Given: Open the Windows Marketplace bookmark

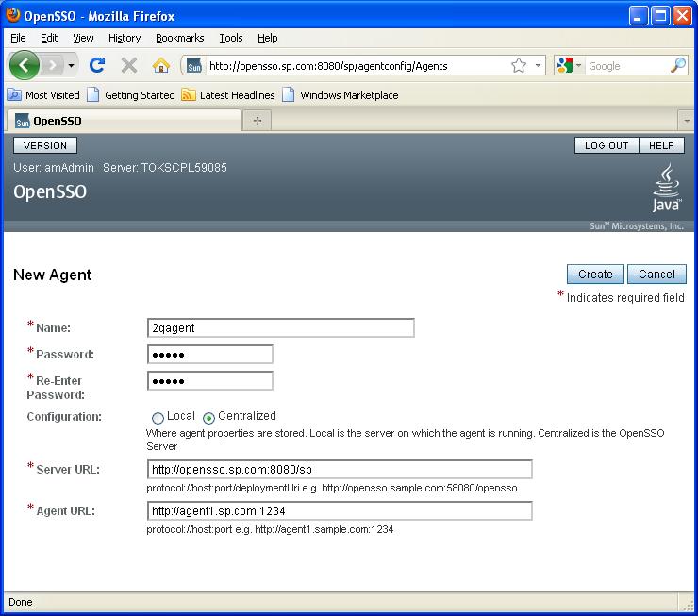Looking at the screenshot, I should point(341,95).
